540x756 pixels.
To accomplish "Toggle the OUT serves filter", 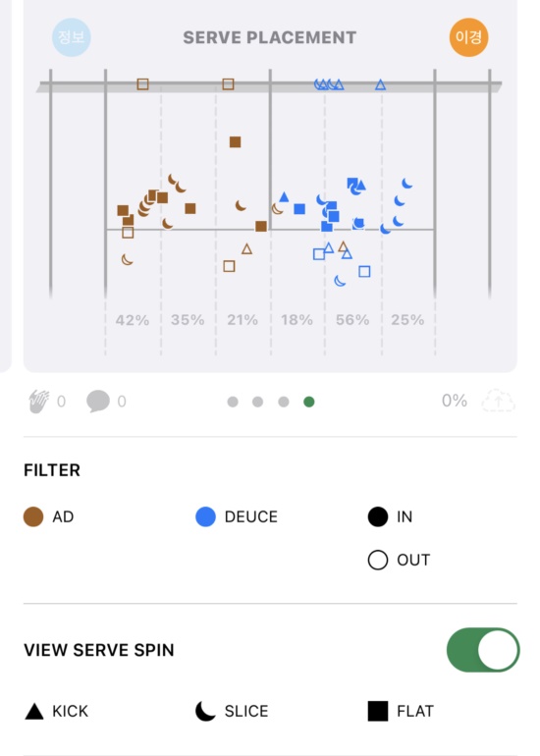I will click(378, 561).
